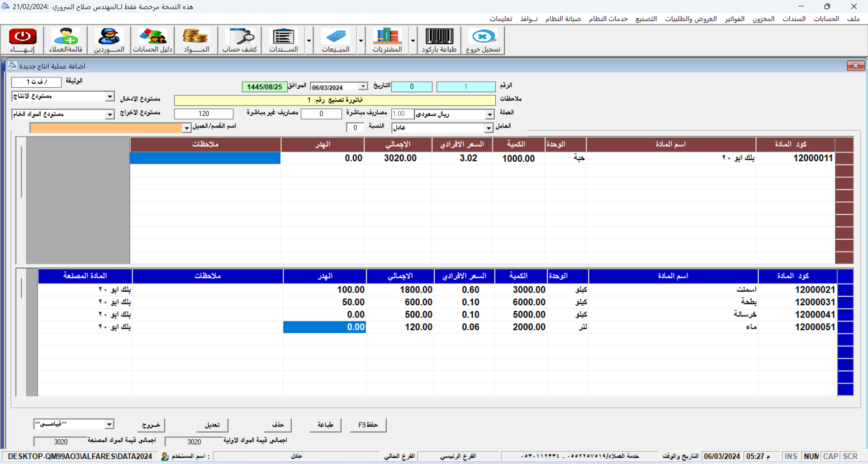The height and width of the screenshot is (464, 868).
Task: Click the 3000.00 quantity cell for اسمنت
Action: tap(521, 289)
